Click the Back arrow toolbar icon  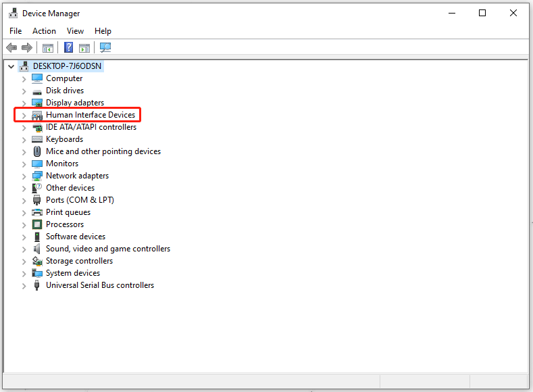(x=11, y=47)
